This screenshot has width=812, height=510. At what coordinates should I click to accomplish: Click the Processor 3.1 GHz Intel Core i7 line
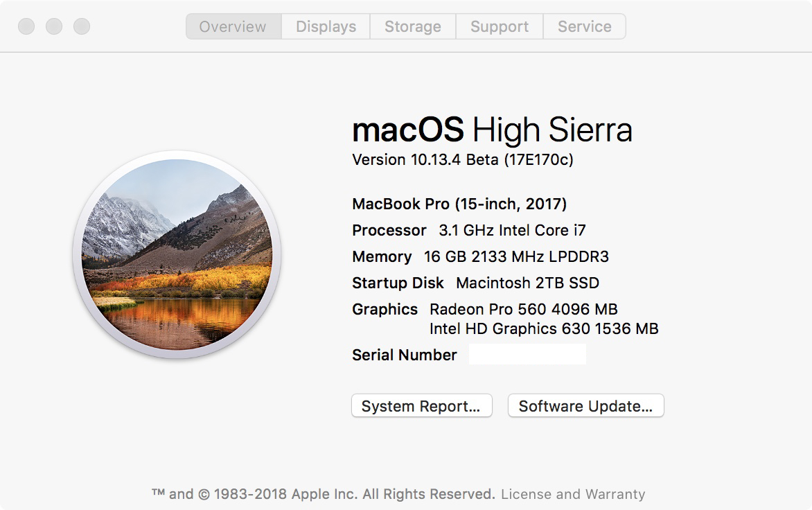[468, 231]
